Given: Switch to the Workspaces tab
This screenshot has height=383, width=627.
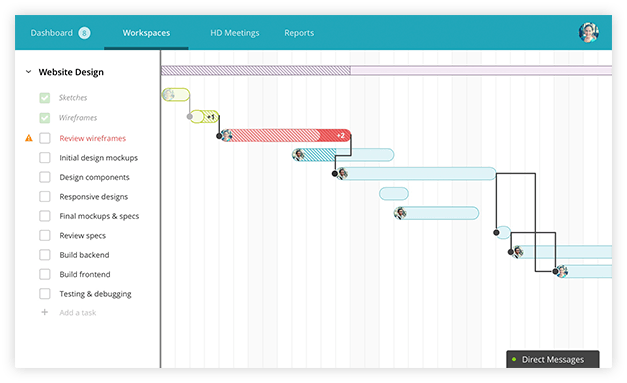Looking at the screenshot, I should coord(146,33).
